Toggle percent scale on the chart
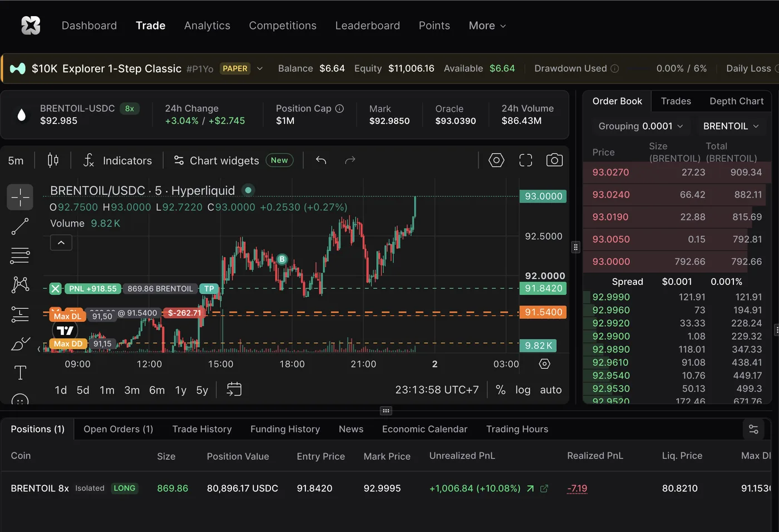Viewport: 779px width, 532px height. tap(500, 390)
